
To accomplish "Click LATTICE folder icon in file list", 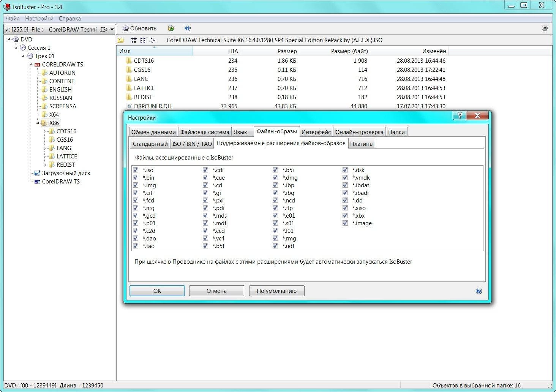I will 129,88.
